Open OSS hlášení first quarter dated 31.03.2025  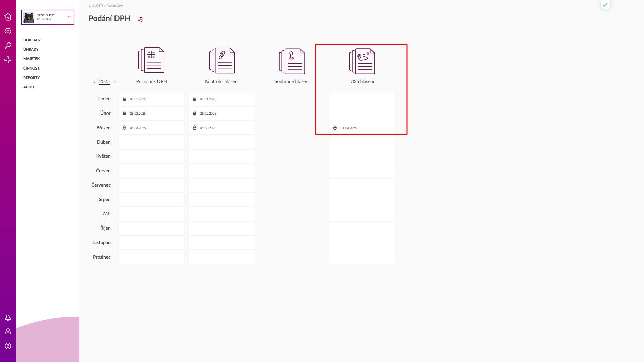(x=362, y=114)
